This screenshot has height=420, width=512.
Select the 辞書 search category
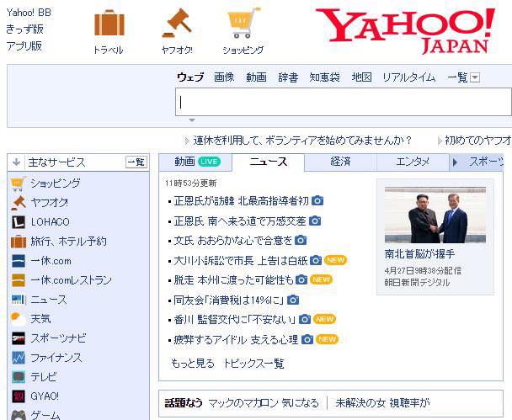(288, 77)
